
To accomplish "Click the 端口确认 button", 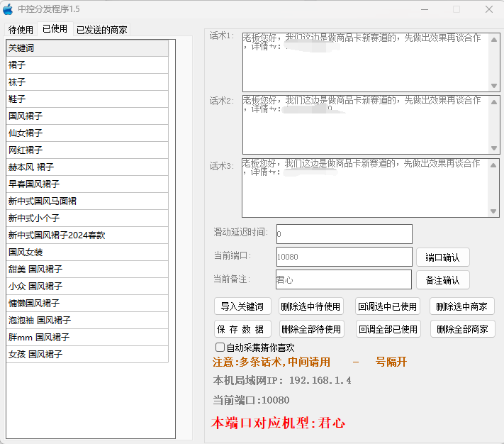I will (x=442, y=257).
